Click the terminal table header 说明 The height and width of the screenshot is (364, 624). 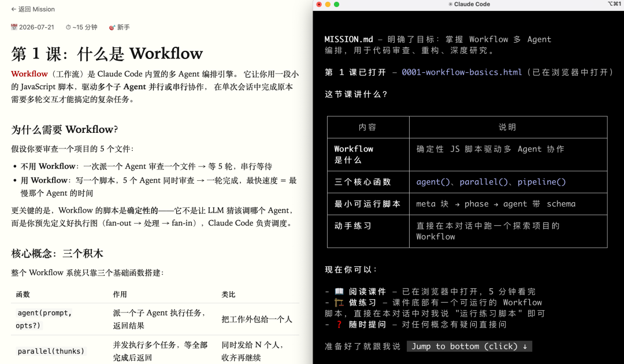508,127
